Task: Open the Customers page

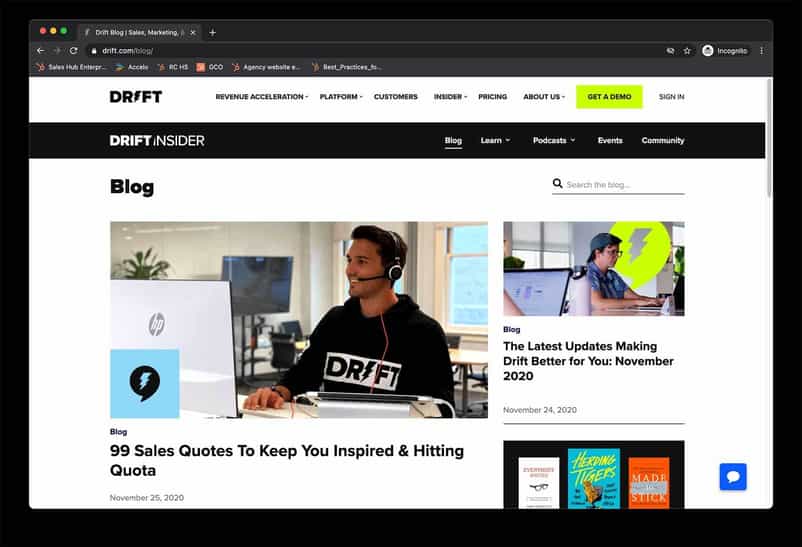Action: [x=395, y=97]
